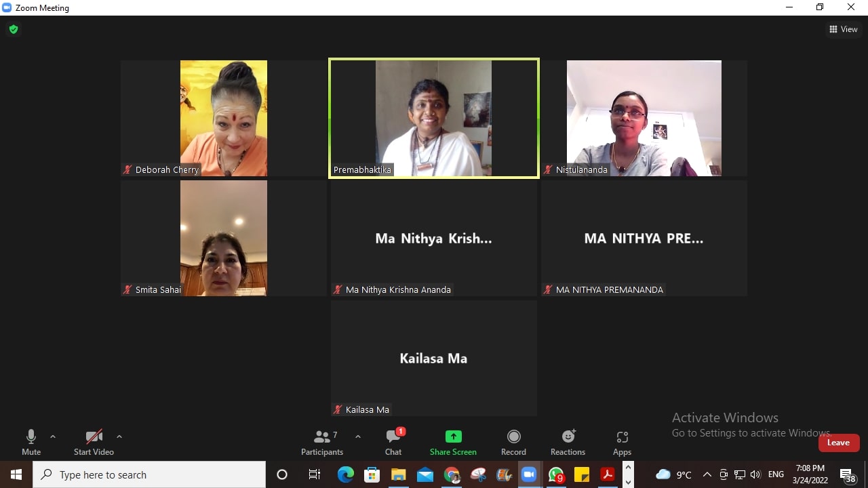This screenshot has width=868, height=488.
Task: Click the red Leave button
Action: [x=838, y=443]
